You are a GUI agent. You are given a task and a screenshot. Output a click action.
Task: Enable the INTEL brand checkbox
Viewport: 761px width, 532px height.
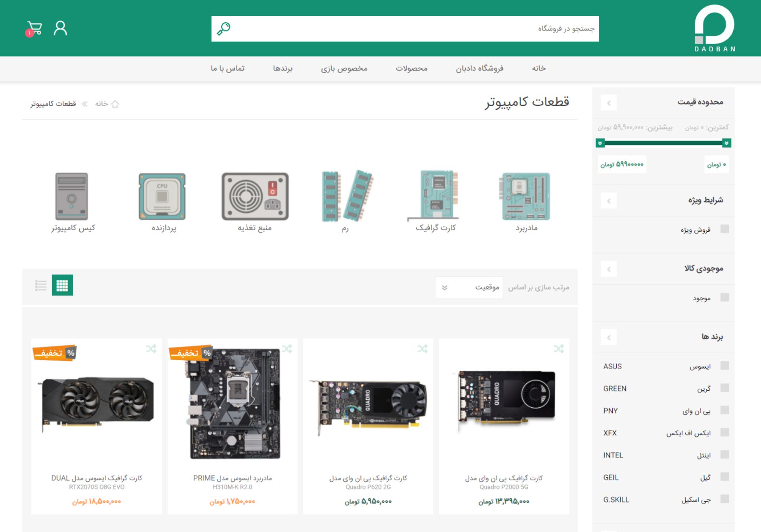(725, 454)
